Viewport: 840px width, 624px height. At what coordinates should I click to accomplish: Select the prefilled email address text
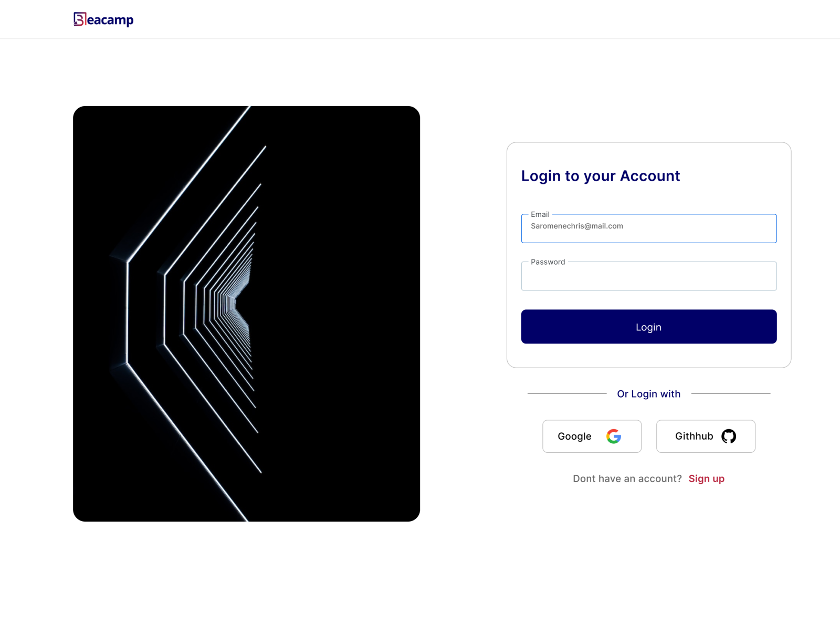[x=576, y=226]
